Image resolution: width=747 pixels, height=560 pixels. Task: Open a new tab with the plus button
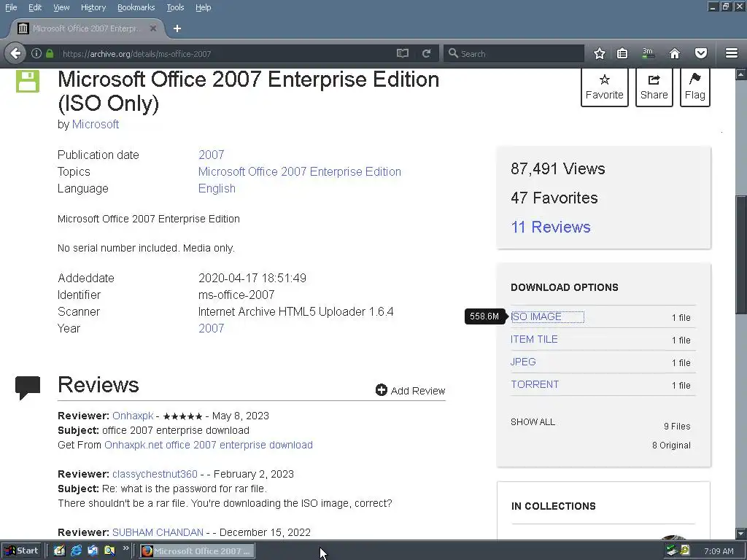pos(177,28)
